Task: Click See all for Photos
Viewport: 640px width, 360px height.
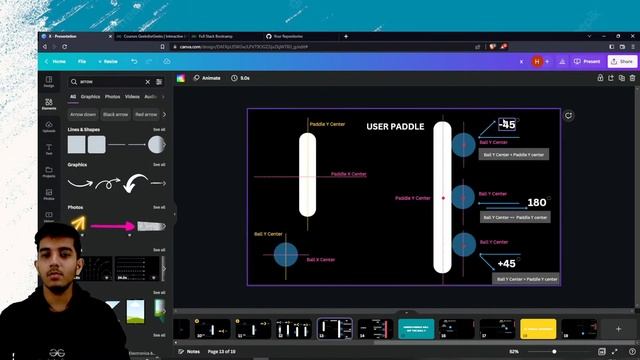Action: point(159,207)
